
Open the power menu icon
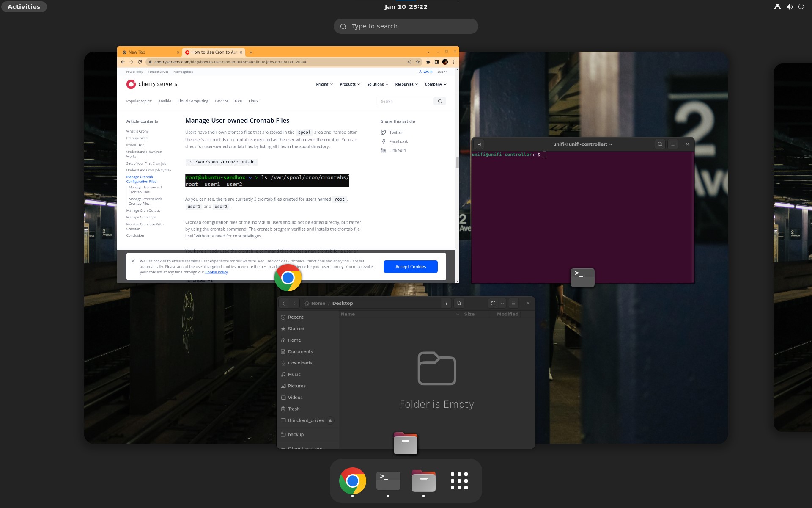point(801,7)
